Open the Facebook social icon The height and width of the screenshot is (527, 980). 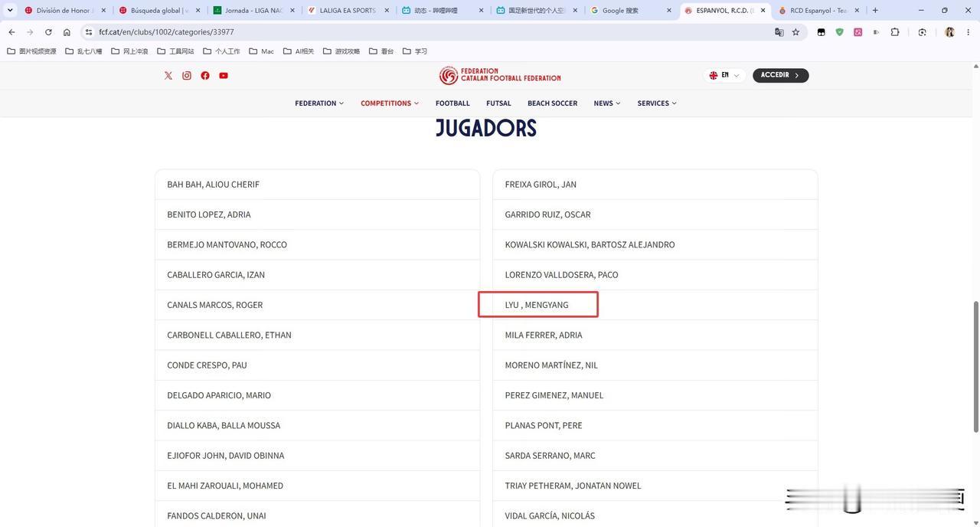point(205,75)
